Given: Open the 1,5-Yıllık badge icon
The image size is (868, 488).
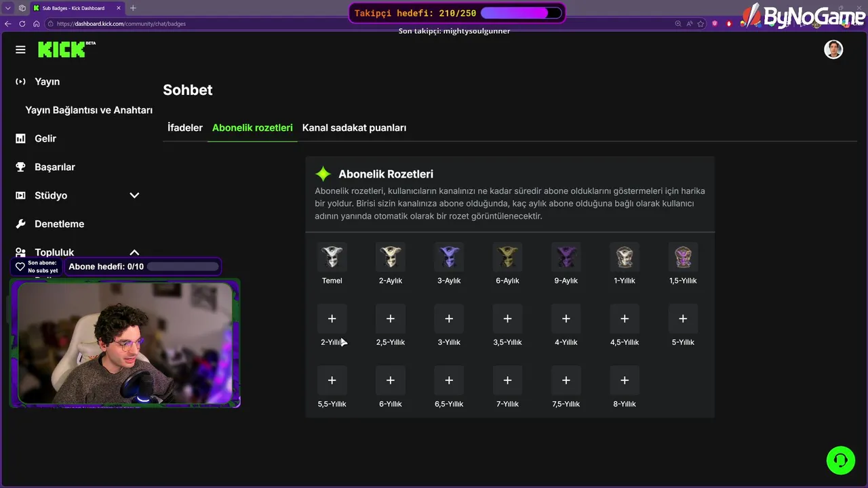Looking at the screenshot, I should (683, 257).
